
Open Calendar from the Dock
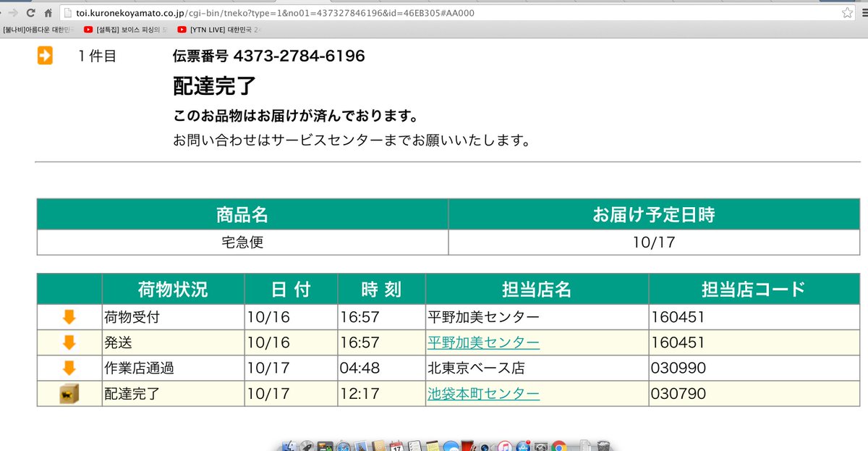click(396, 444)
